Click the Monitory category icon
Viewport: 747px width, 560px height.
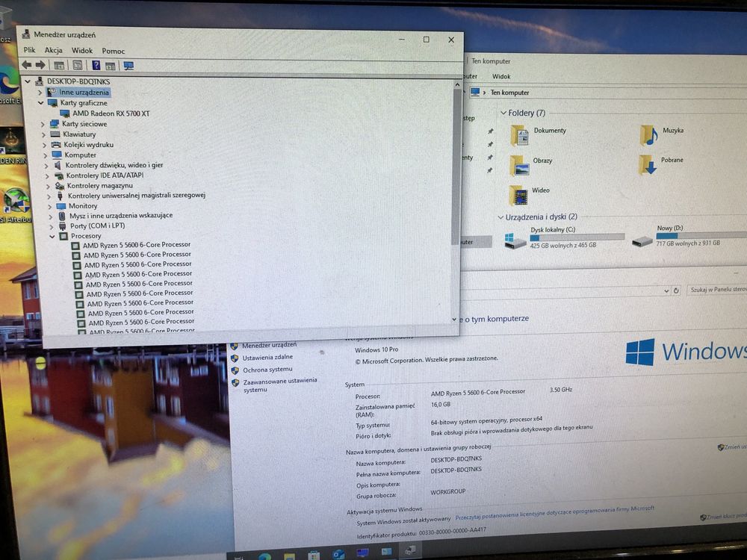61,206
